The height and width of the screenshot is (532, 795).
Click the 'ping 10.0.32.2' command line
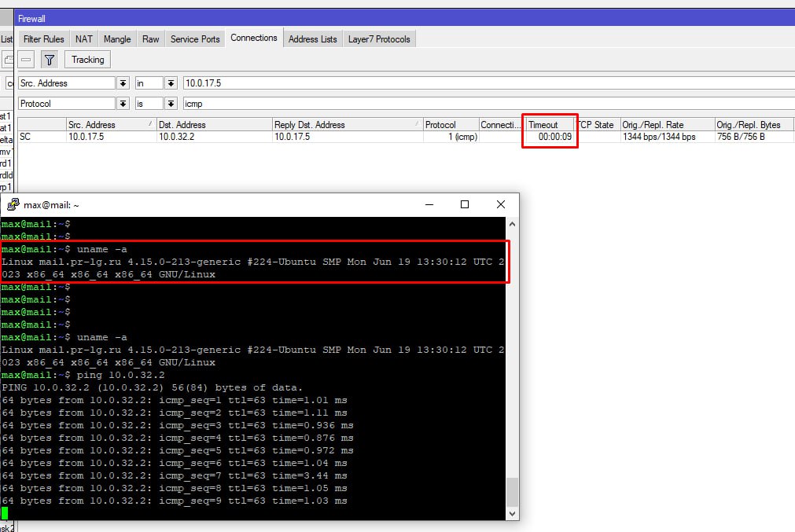83,375
